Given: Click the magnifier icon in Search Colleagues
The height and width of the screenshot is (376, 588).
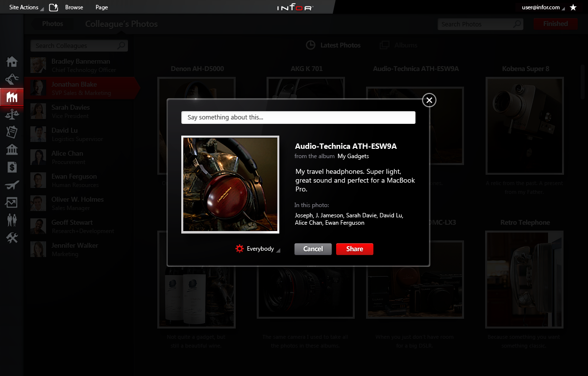Looking at the screenshot, I should 121,46.
